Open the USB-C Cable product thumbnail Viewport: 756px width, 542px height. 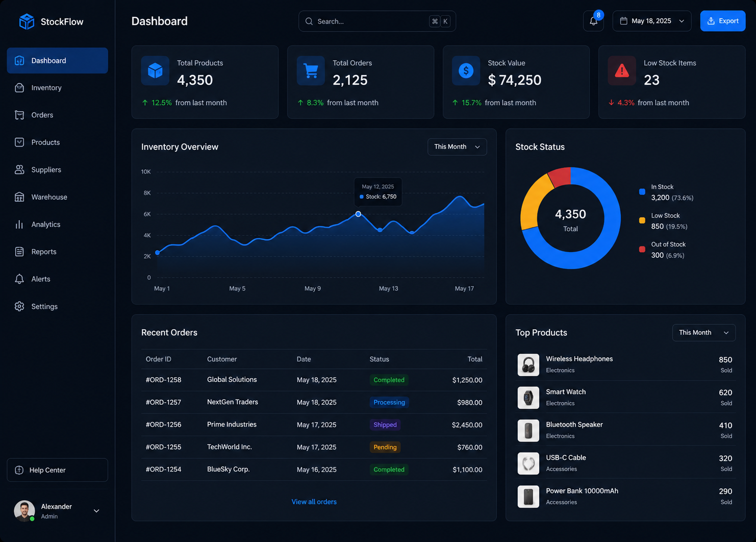528,463
